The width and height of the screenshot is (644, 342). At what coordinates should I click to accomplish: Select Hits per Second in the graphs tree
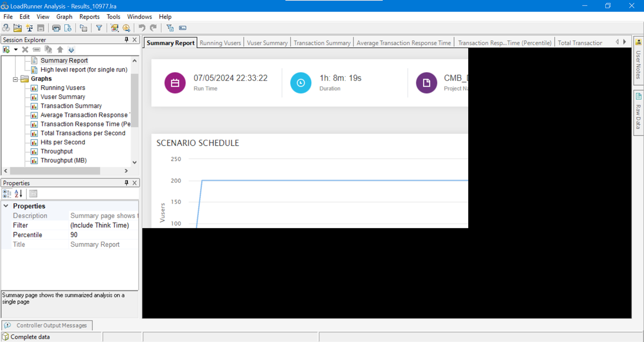pos(63,142)
